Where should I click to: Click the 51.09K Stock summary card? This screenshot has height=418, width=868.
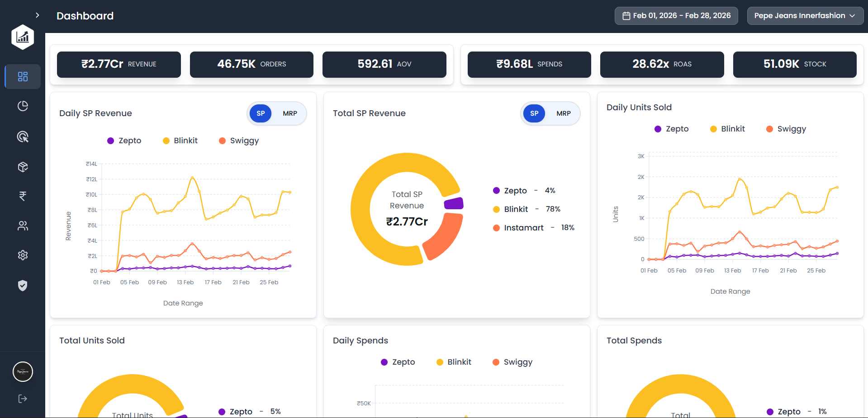click(x=795, y=65)
